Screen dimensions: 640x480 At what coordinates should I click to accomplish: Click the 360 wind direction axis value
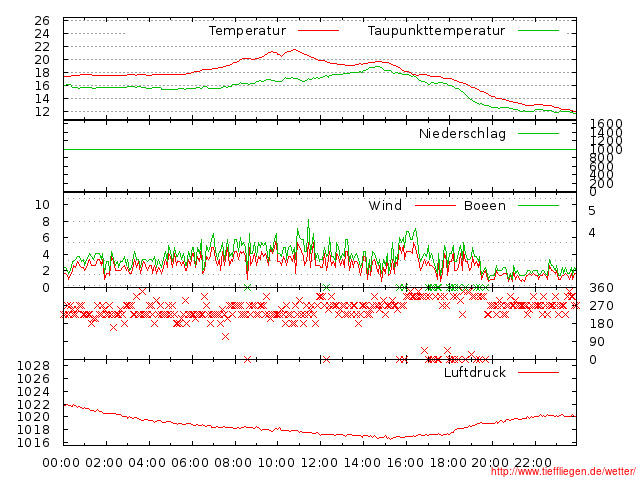click(601, 288)
